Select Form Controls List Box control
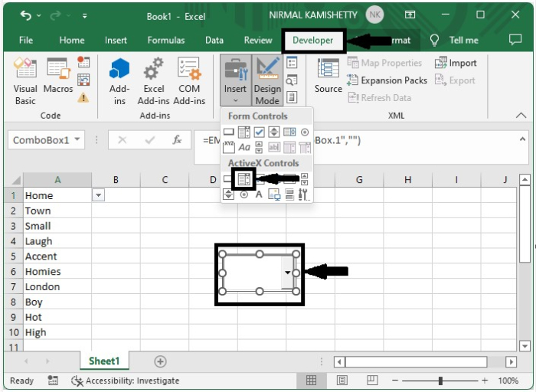Screen dimensions: 536x392 pyautogui.click(x=289, y=132)
